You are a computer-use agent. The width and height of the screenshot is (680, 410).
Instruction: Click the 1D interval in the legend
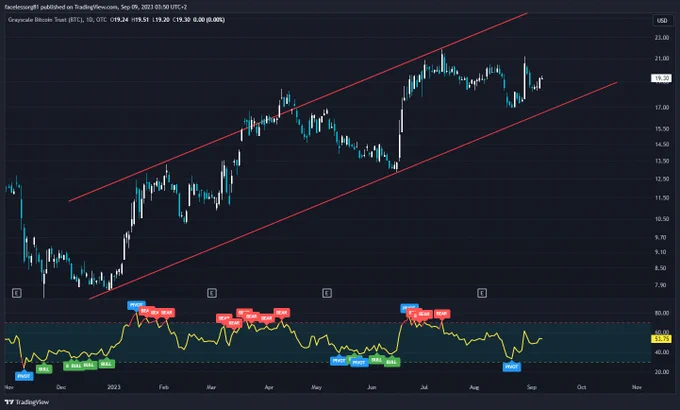click(89, 20)
